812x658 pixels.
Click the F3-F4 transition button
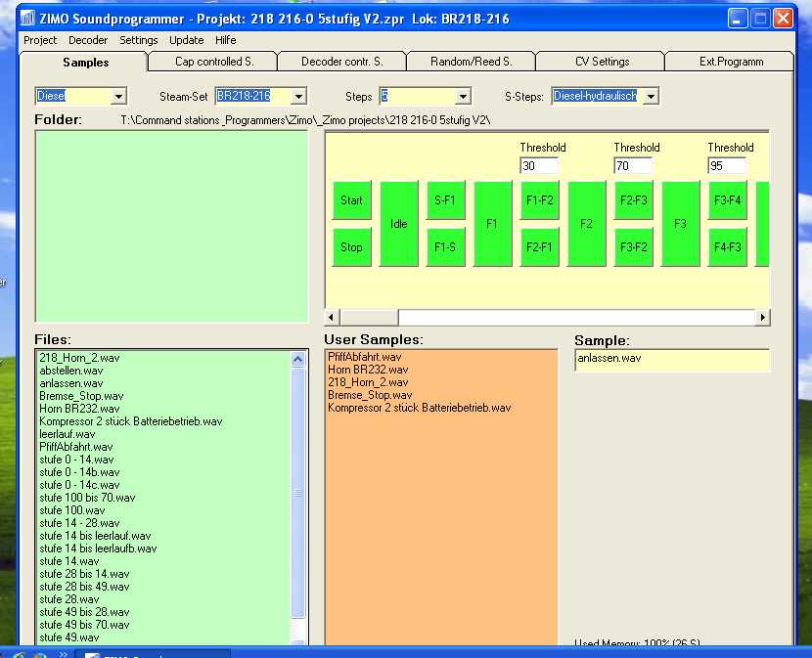[x=728, y=200]
